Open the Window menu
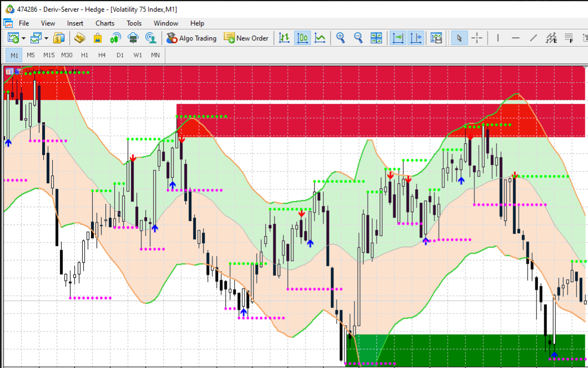Screen dimensions: 588x368 pos(166,23)
